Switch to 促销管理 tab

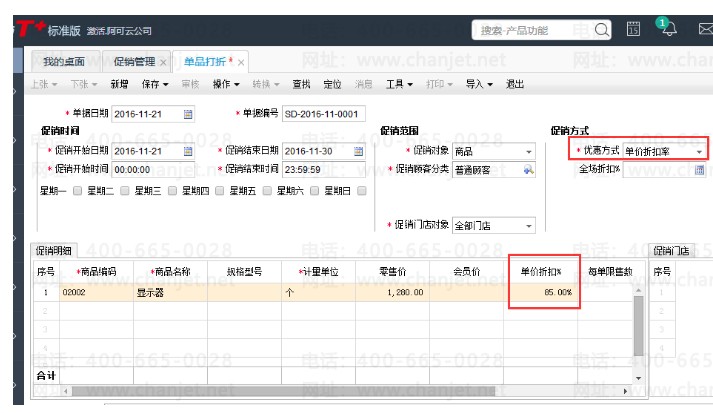pyautogui.click(x=134, y=61)
